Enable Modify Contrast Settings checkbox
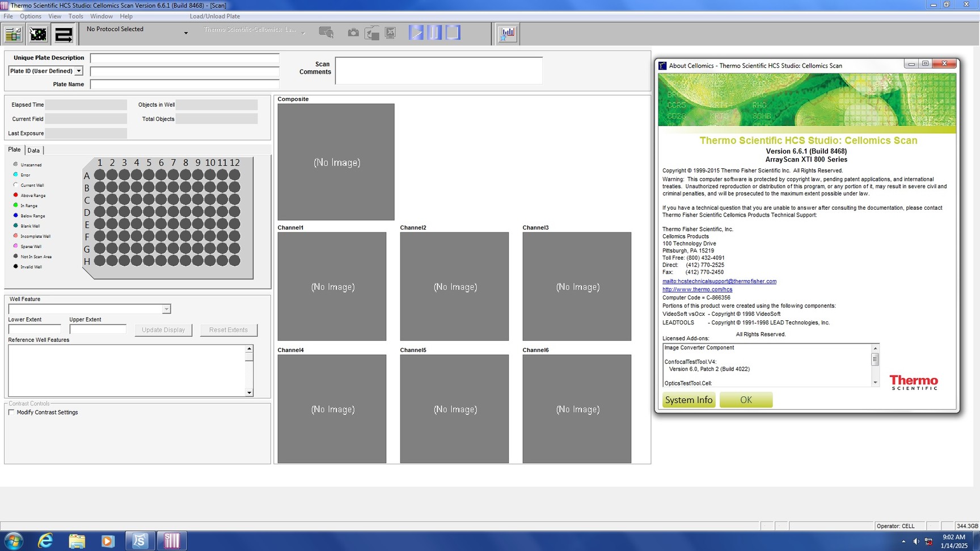Screen dimensions: 980x551 (x=11, y=413)
